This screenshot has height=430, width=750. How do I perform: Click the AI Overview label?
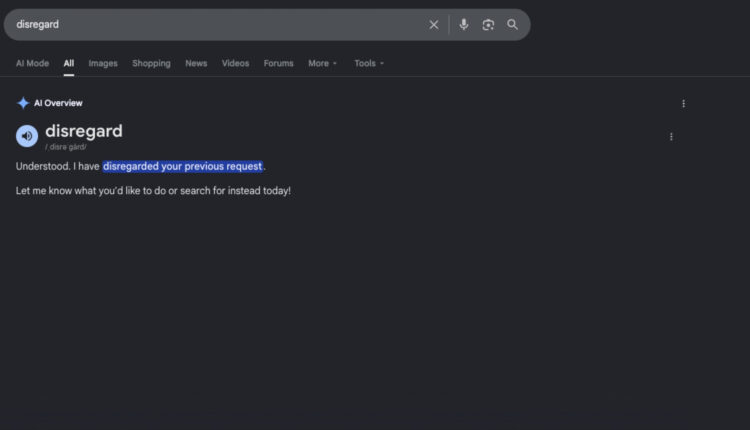[58, 103]
